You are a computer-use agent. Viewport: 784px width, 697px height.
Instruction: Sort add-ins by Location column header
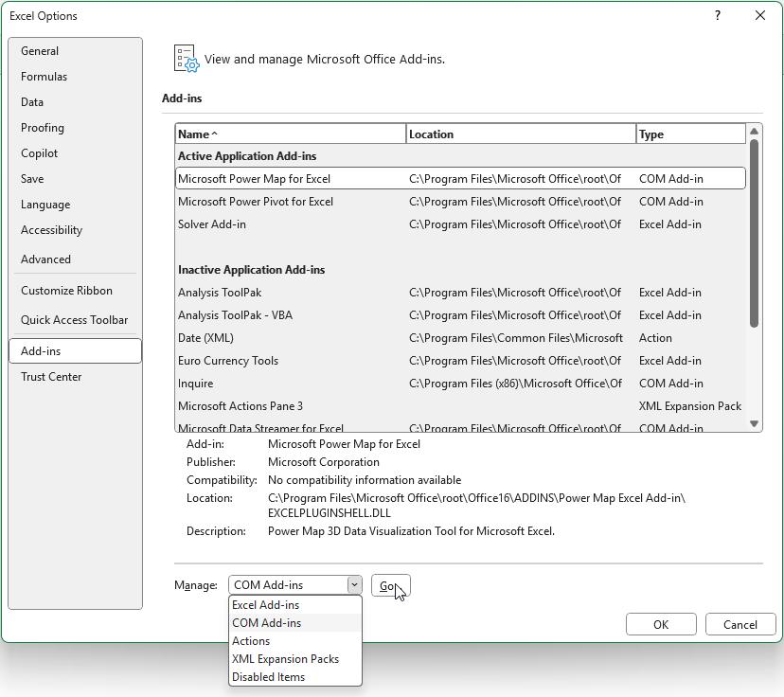click(521, 134)
